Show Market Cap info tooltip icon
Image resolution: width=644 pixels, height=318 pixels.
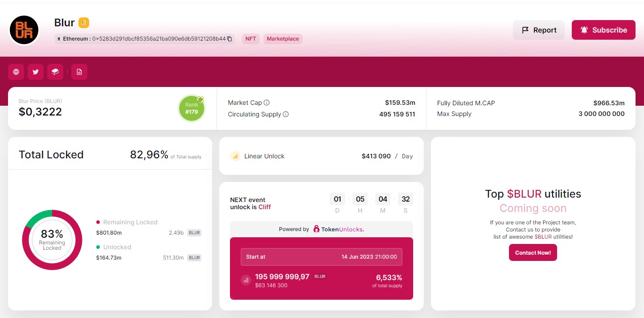[x=267, y=103]
